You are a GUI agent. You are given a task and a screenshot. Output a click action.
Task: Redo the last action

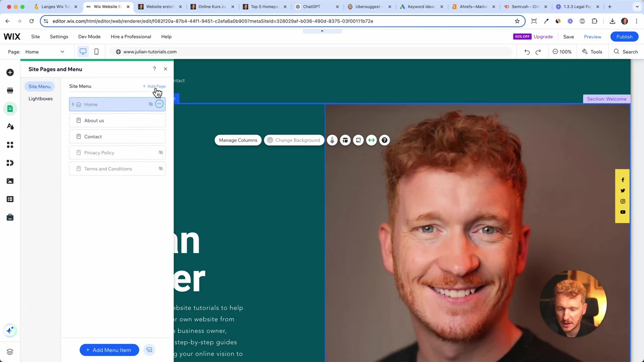click(x=538, y=52)
